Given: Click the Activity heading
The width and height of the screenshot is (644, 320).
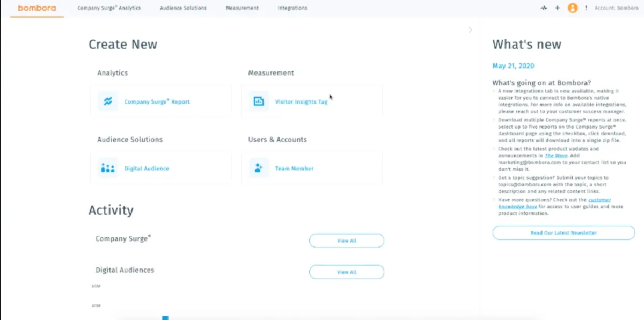Looking at the screenshot, I should click(x=111, y=210).
